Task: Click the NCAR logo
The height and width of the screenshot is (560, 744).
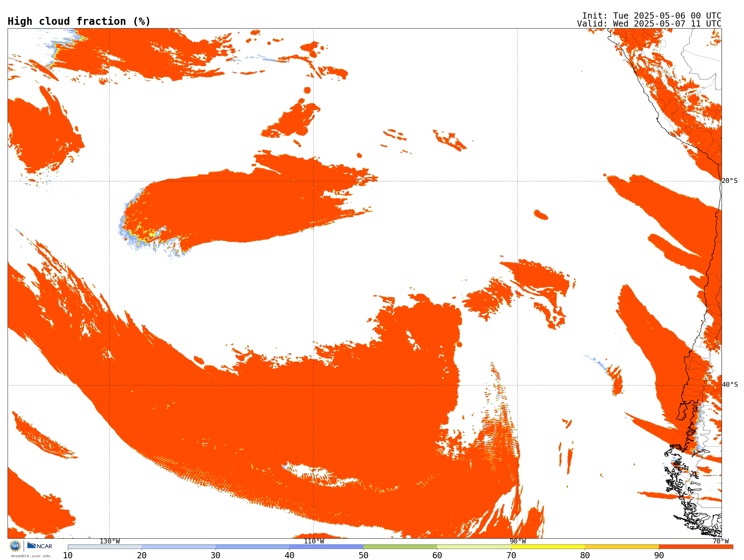Action: [x=40, y=546]
